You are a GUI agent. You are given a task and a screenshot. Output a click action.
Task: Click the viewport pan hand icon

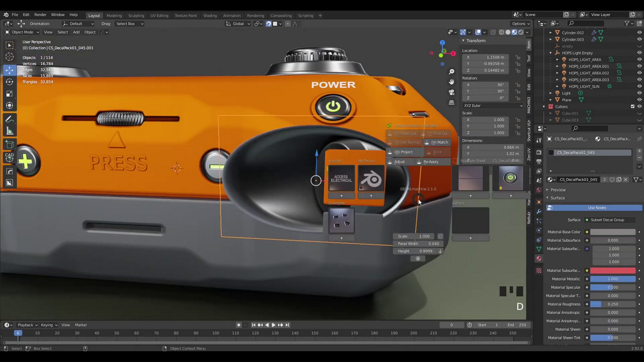click(x=452, y=82)
